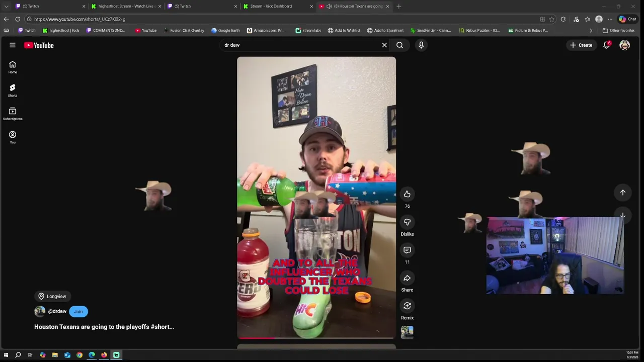The width and height of the screenshot is (644, 362).
Task: Expand the bookmarks overflow chevron
Action: click(591, 30)
